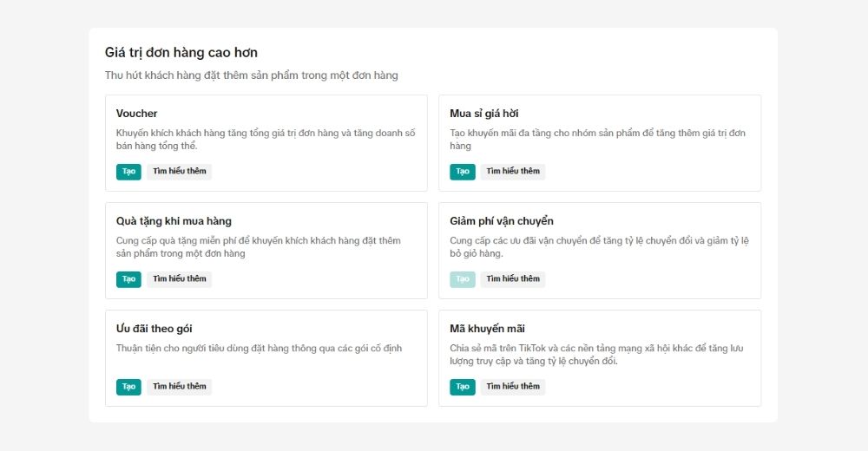Click the Mã khuyến mãi card title
This screenshot has width=868, height=451.
coord(487,329)
